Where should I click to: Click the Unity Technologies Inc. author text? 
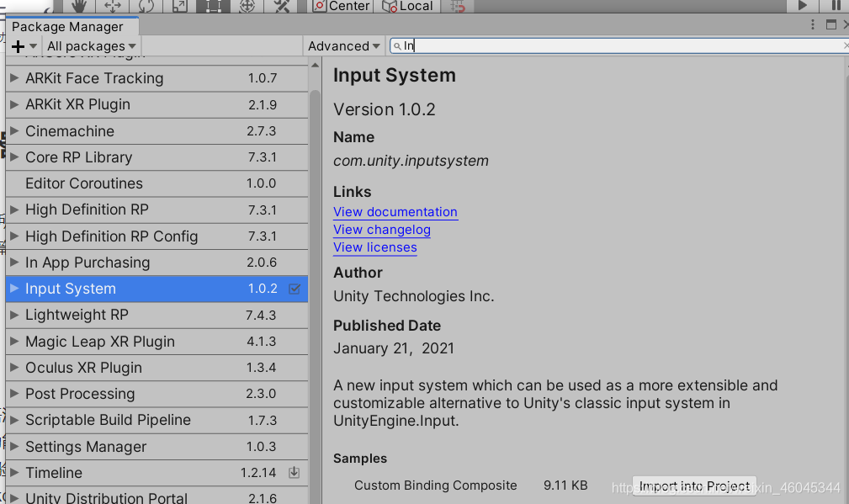(x=414, y=296)
